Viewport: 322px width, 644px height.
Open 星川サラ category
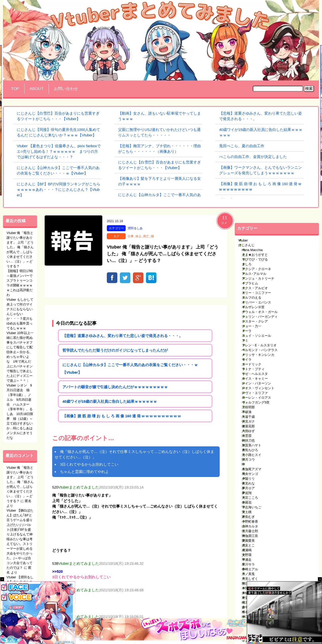click(x=248, y=565)
